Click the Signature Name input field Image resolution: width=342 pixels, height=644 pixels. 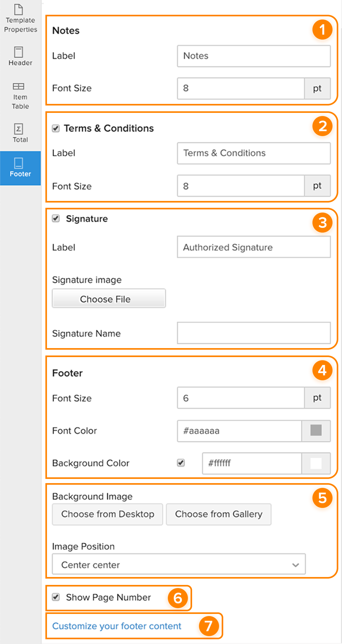pyautogui.click(x=253, y=333)
